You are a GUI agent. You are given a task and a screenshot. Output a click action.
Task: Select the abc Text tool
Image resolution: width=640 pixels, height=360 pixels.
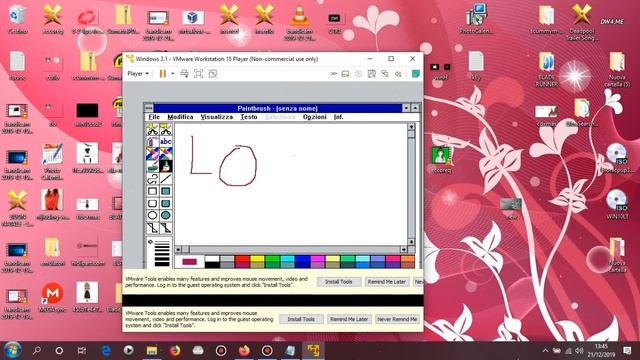coord(165,142)
